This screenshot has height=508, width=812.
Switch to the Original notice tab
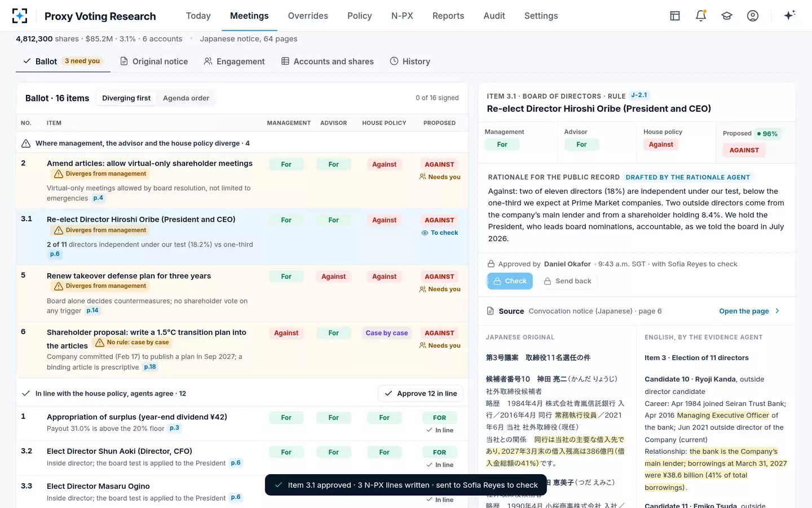154,62
